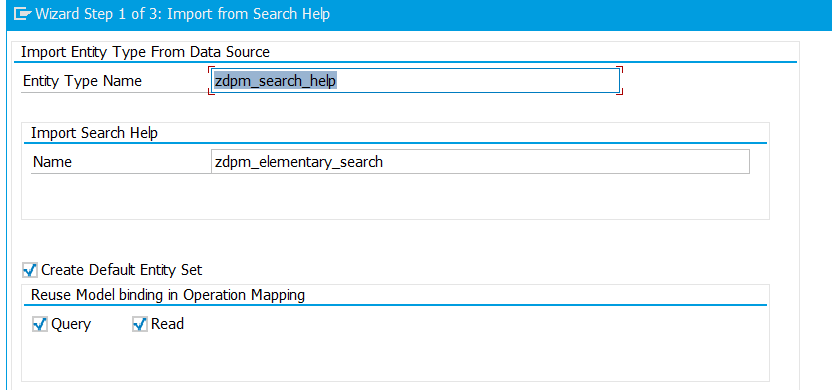Click the Create Default Entity Set label text
The height and width of the screenshot is (390, 832).
[x=122, y=270]
